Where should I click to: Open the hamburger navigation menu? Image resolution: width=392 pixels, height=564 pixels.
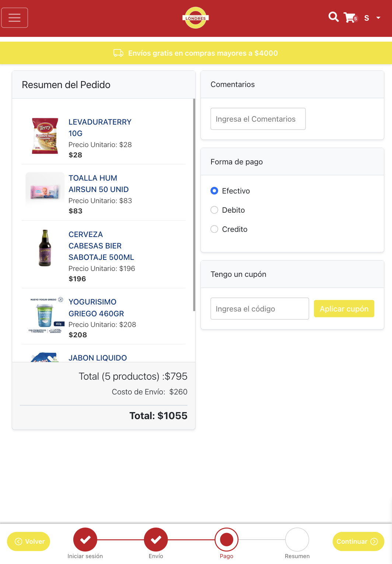click(15, 18)
